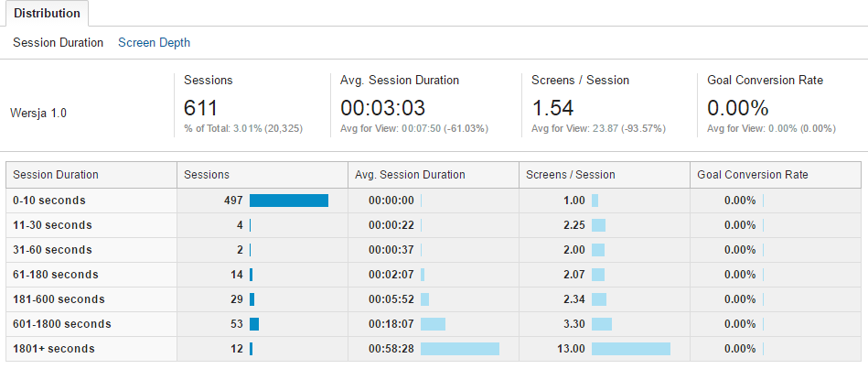Open the Distribution tab
This screenshot has height=369, width=868.
tap(47, 14)
